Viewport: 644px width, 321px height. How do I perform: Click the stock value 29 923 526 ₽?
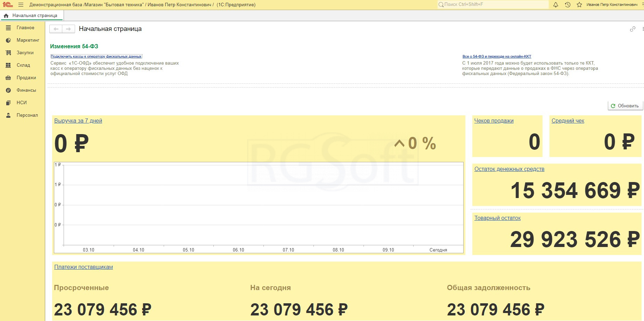pyautogui.click(x=575, y=239)
